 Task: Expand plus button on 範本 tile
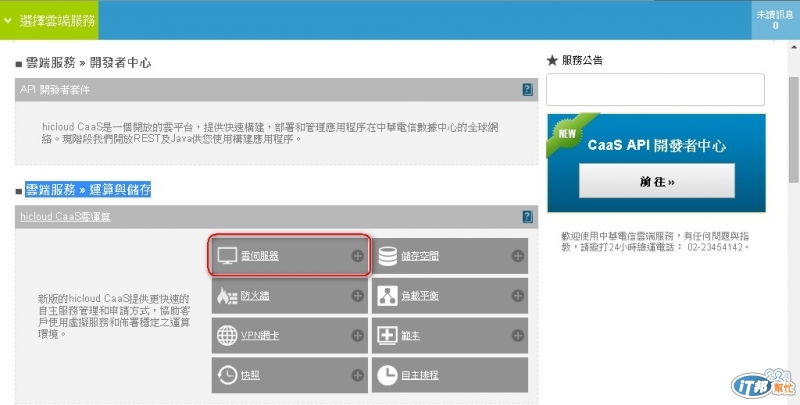(x=518, y=335)
